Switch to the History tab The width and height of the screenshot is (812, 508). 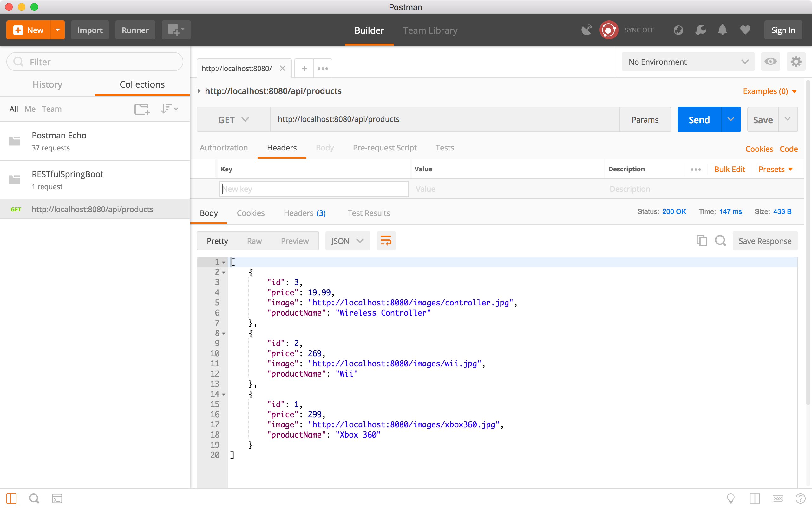click(47, 84)
